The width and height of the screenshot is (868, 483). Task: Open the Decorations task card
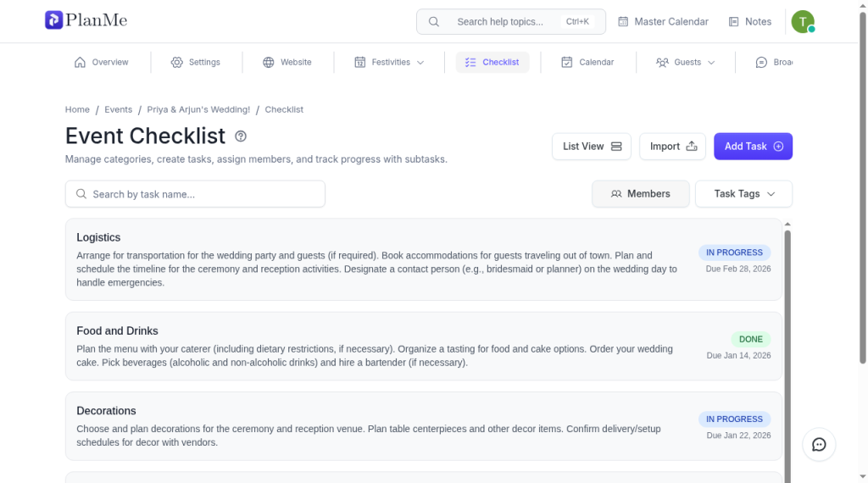click(x=424, y=426)
